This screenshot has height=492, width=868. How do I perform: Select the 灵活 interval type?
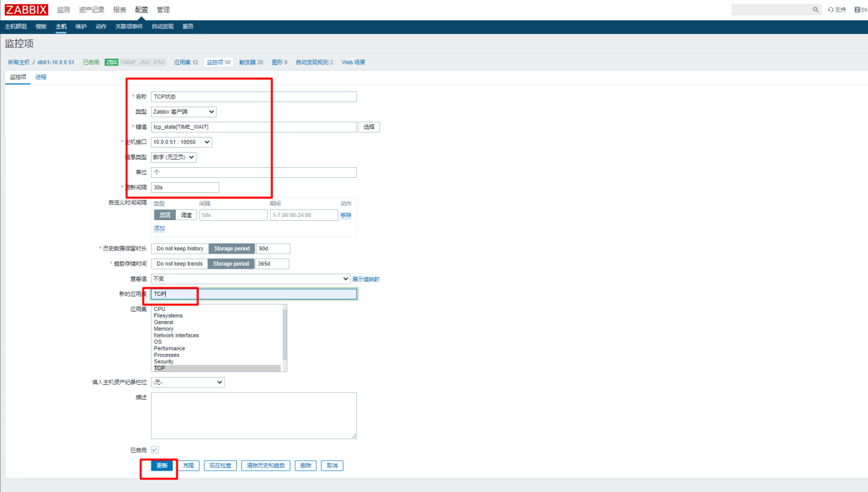pyautogui.click(x=165, y=215)
